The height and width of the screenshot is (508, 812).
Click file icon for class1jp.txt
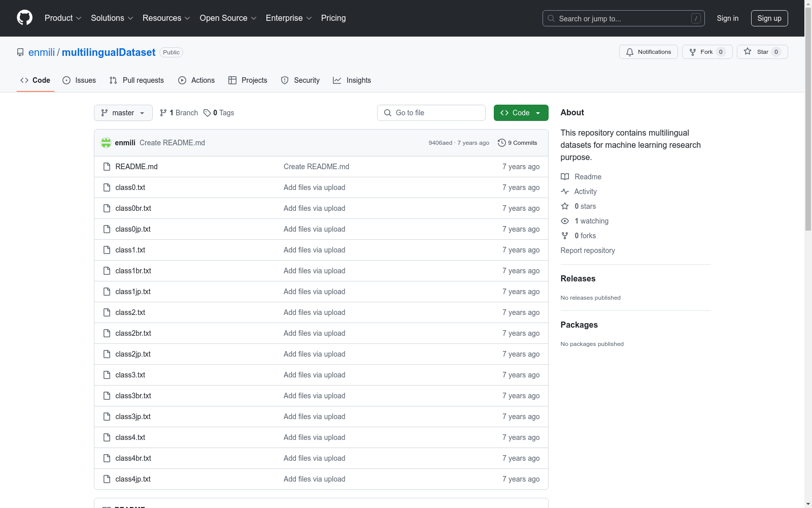tap(107, 292)
